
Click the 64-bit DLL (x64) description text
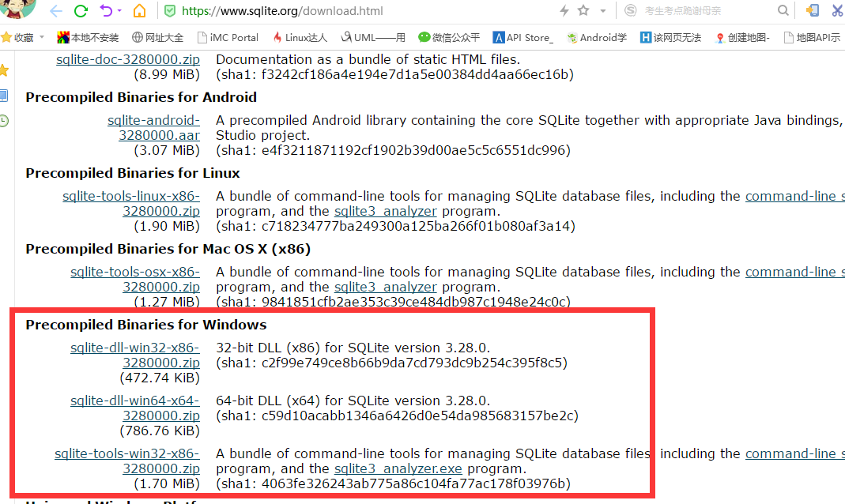353,401
